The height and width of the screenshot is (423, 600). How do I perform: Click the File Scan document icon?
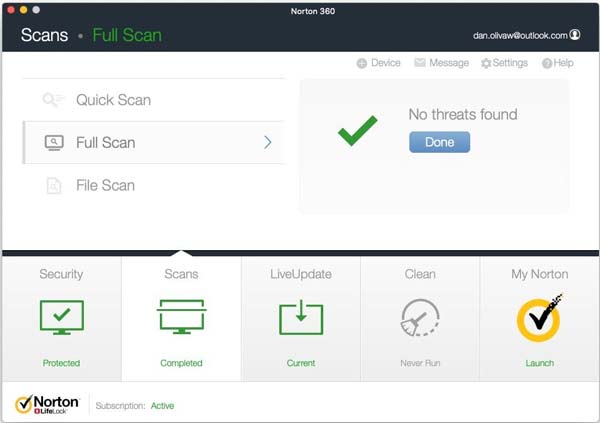54,186
